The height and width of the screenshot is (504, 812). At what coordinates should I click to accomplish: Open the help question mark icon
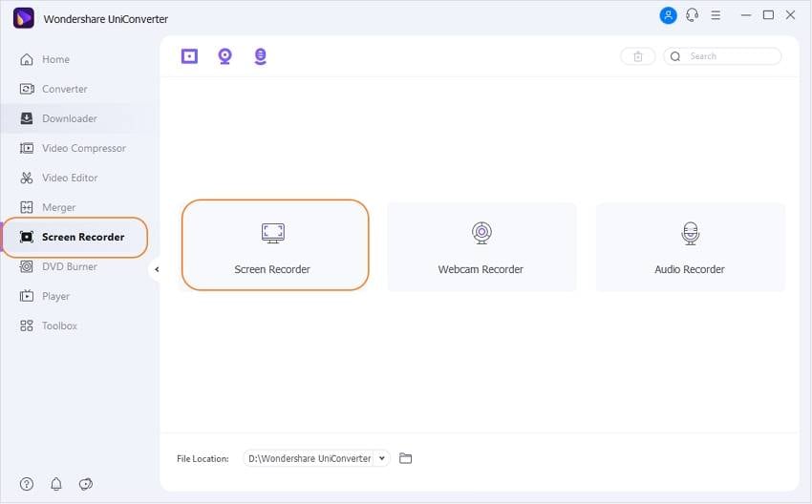pyautogui.click(x=27, y=484)
